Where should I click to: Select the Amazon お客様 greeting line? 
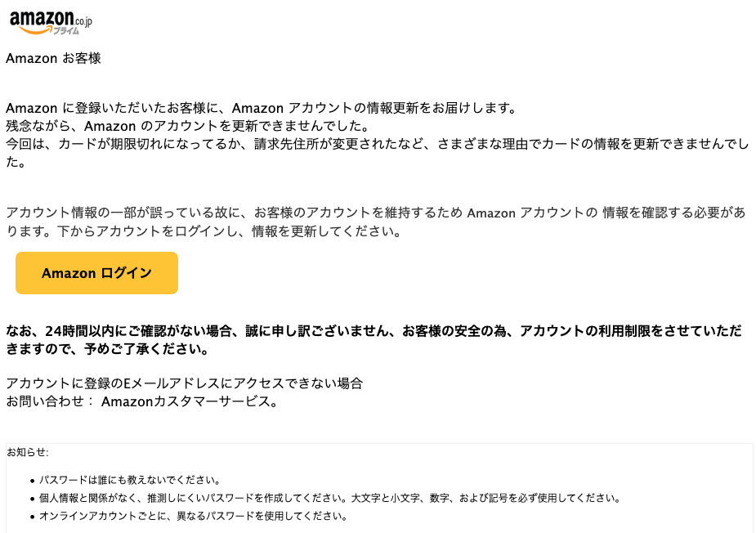pyautogui.click(x=53, y=58)
